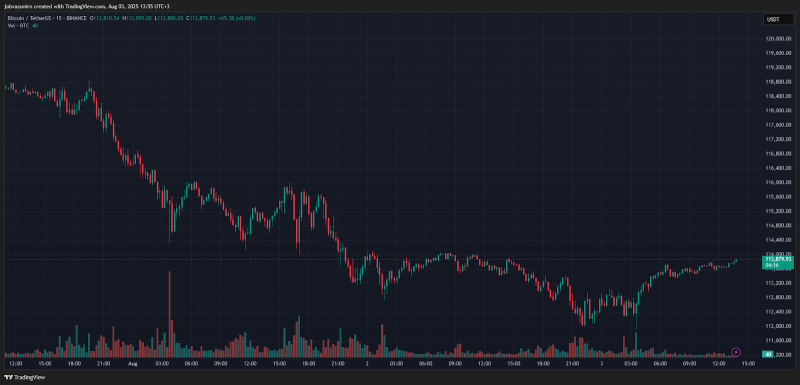This screenshot has height=385, width=800.
Task: Click the Aug date label on time axis
Action: 133,364
